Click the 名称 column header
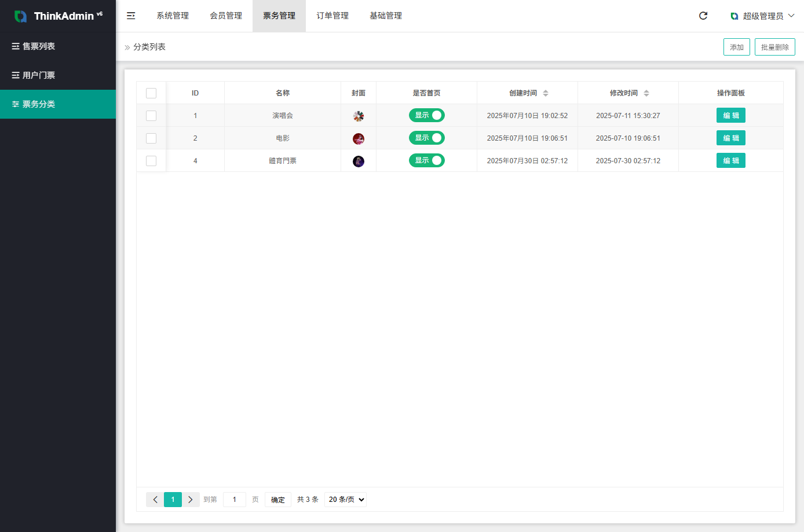 [x=283, y=93]
